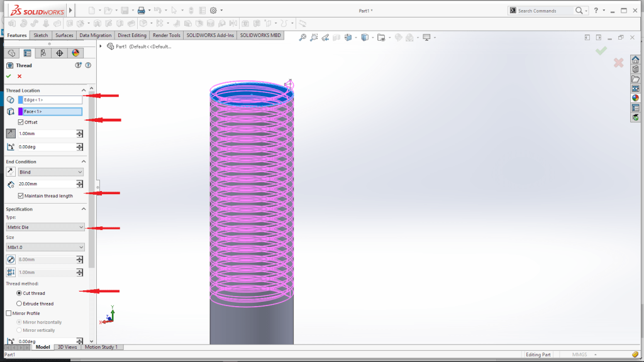Click the Zoom to Fit magnifier icon
644x362 pixels.
(303, 38)
